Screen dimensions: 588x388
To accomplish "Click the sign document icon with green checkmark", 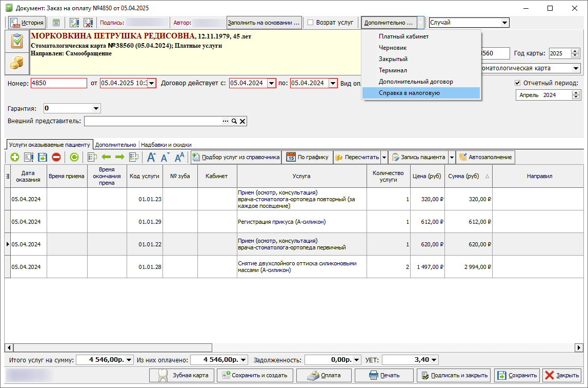I will (74, 23).
